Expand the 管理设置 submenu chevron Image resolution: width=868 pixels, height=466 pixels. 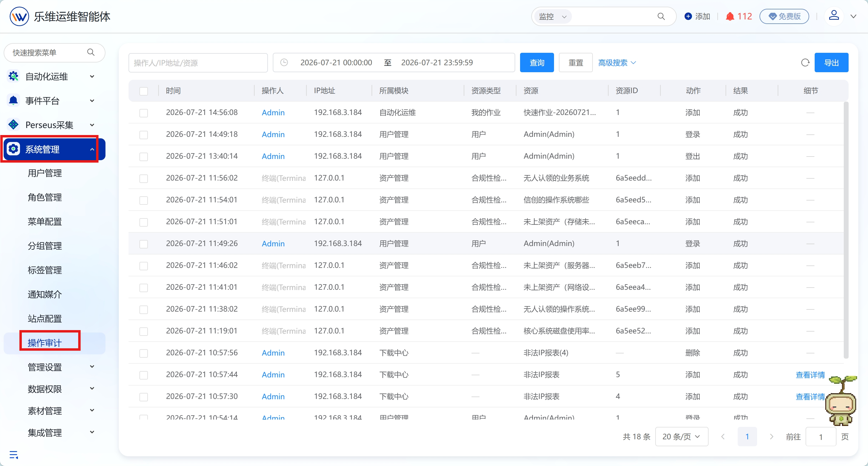point(92,366)
